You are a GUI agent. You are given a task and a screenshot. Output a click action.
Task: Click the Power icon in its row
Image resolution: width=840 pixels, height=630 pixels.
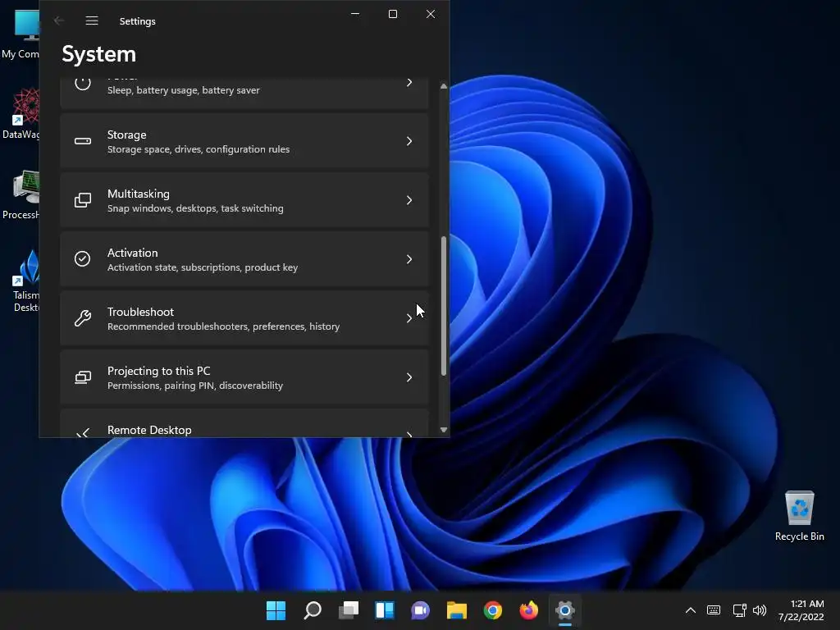[x=83, y=83]
